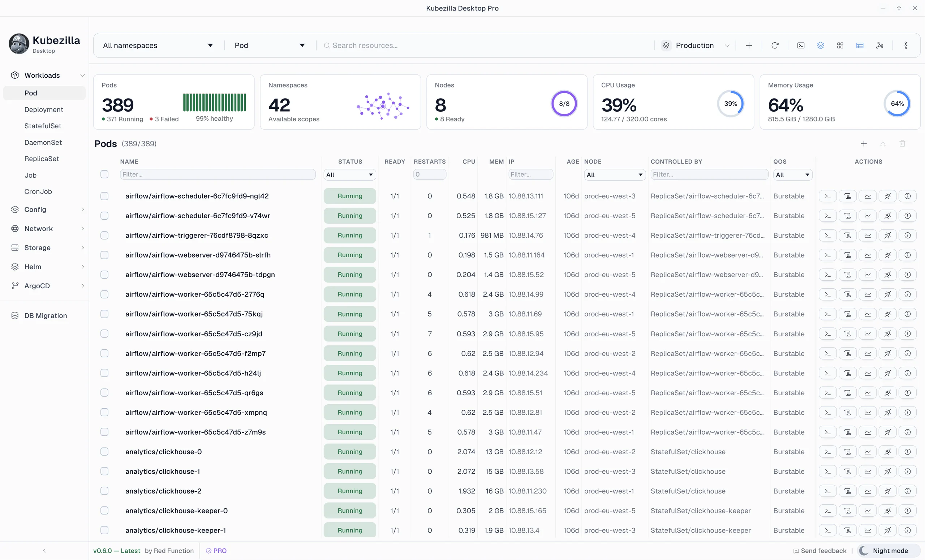Click the plus icon above the Actions column
Screen dimensions: 925x560
click(x=864, y=144)
